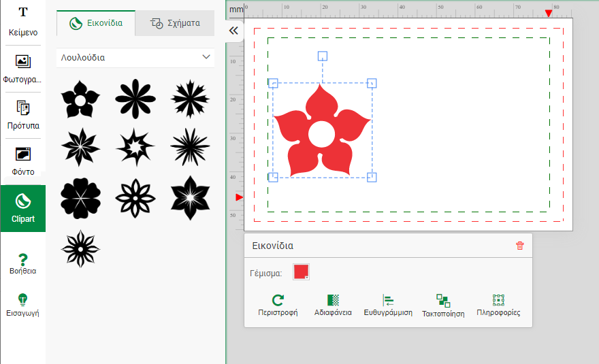This screenshot has width=599, height=364.
Task: Open the Πληροφορίες info option
Action: pyautogui.click(x=498, y=305)
